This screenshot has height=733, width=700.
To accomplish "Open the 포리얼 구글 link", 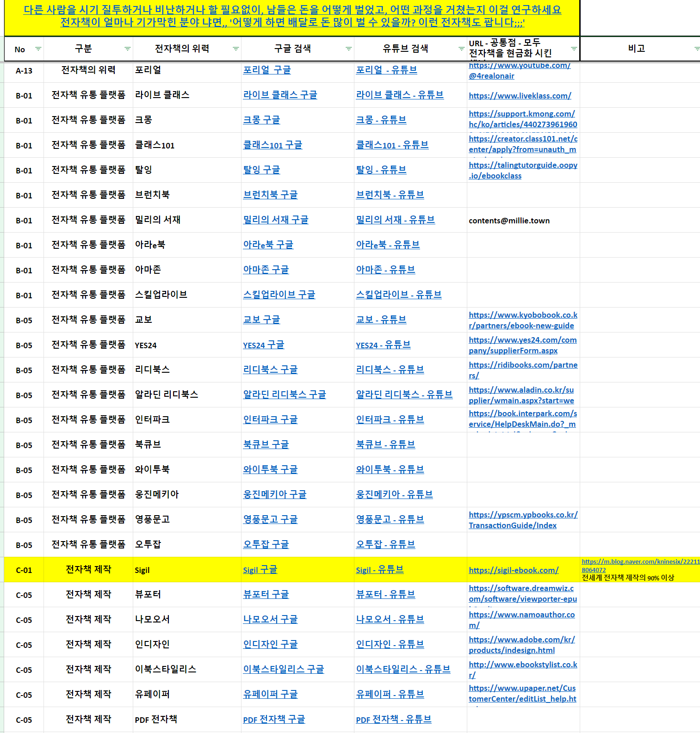I will 267,70.
